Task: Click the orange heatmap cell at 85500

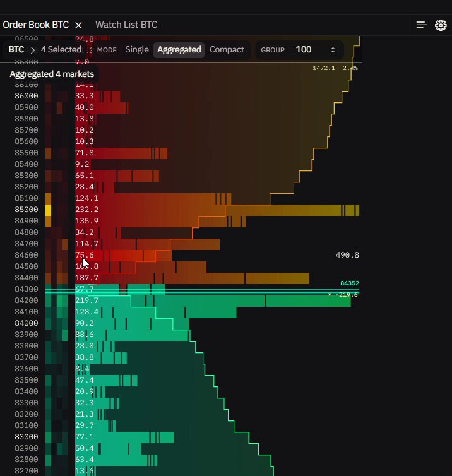Action: coord(48,153)
